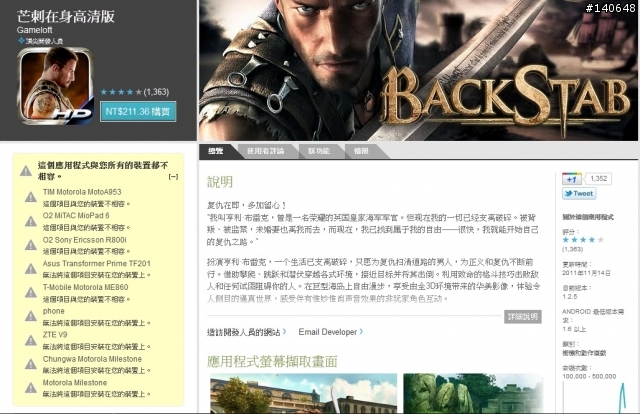Click the app title 芒刺在身高清版
The width and height of the screenshot is (640, 414).
click(66, 16)
